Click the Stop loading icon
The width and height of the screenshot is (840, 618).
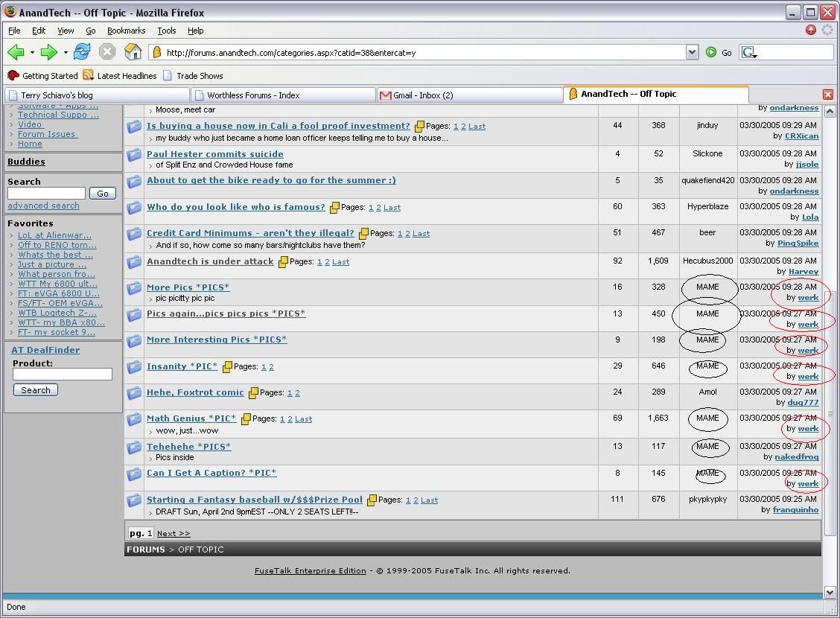click(107, 52)
